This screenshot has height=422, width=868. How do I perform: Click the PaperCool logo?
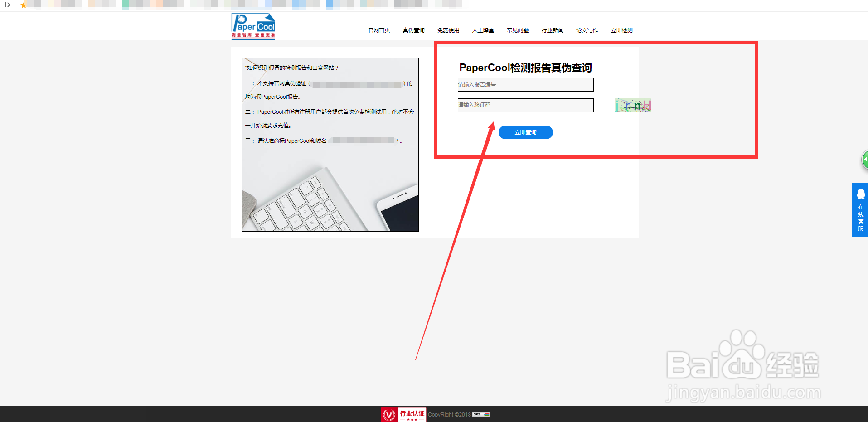[x=253, y=26]
